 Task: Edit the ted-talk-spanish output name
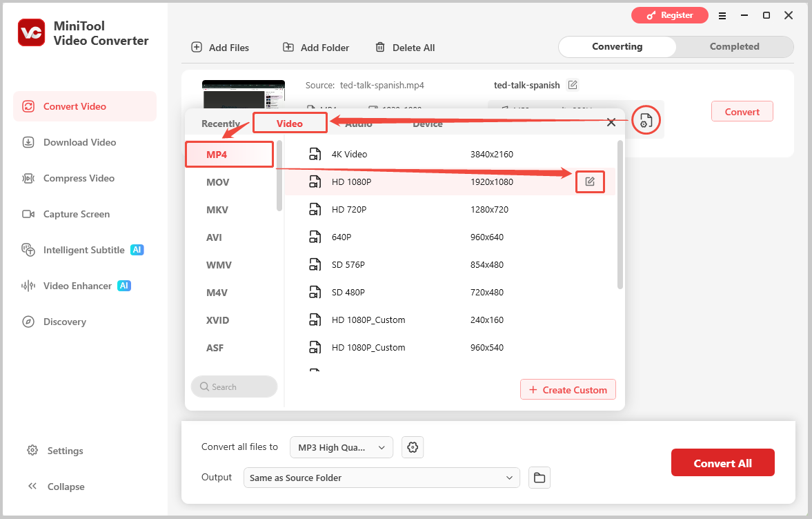point(573,85)
